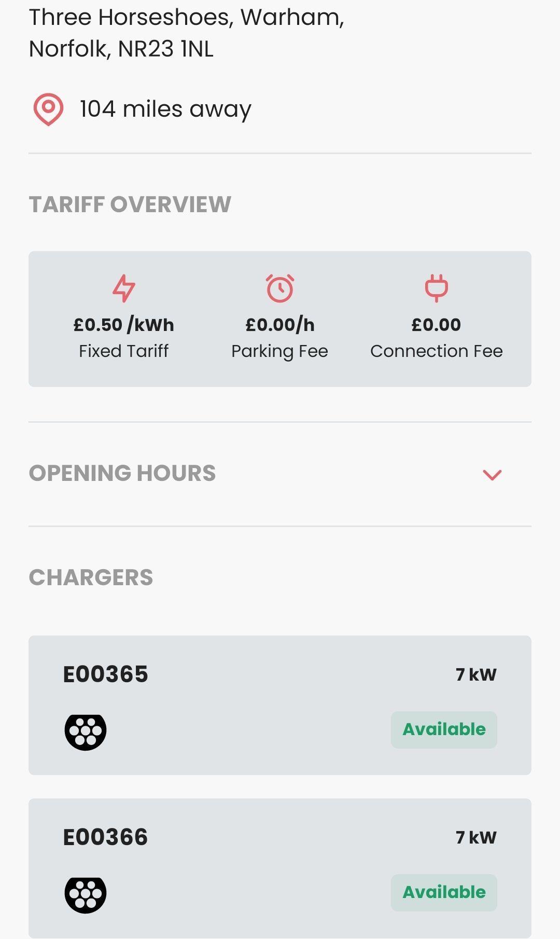The height and width of the screenshot is (939, 560).
Task: Click the £0.00/h parking fee value
Action: pyautogui.click(x=280, y=325)
